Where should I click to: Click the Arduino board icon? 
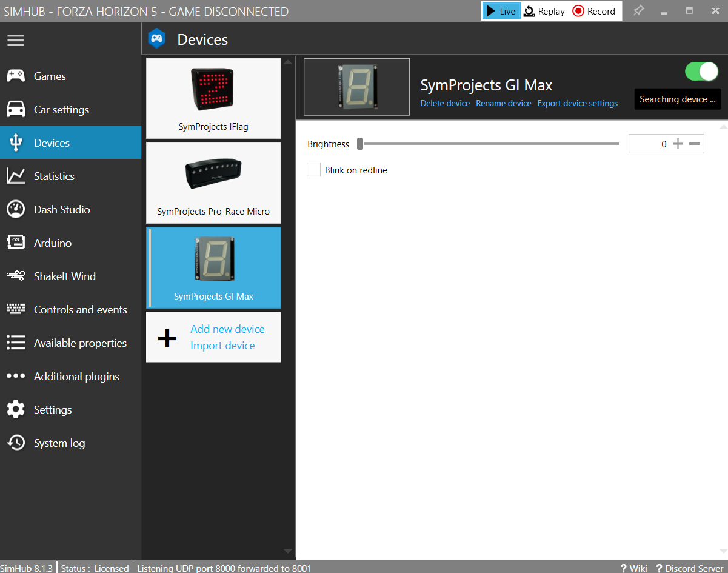[x=16, y=243]
